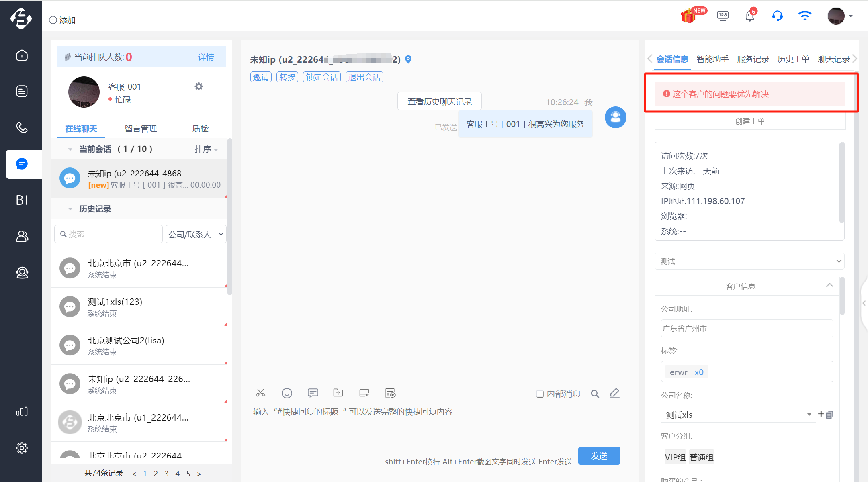Open the 智能助手 tab
The image size is (868, 482).
712,59
